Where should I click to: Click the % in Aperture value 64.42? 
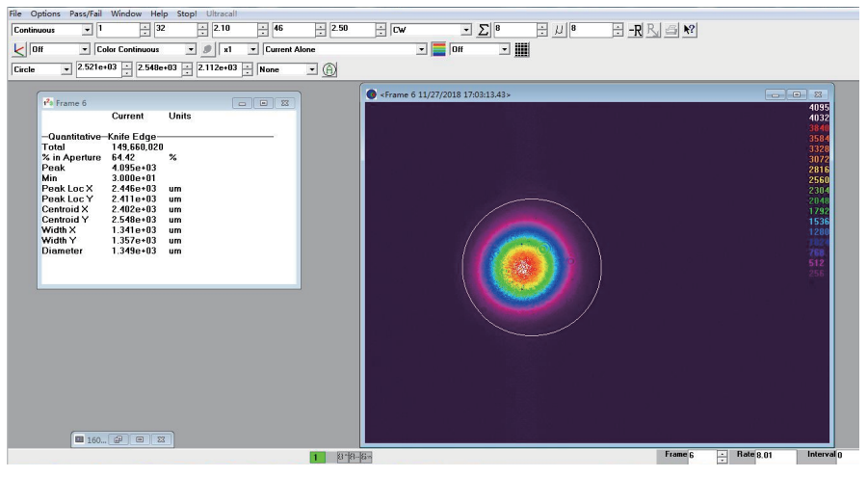click(123, 157)
